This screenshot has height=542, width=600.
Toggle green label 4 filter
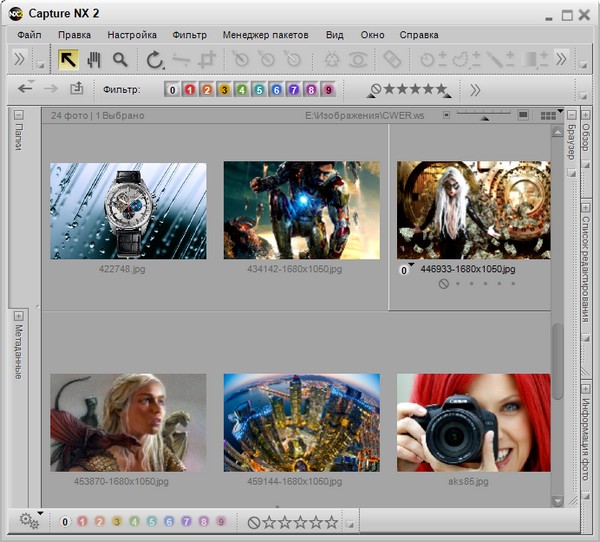(x=243, y=90)
